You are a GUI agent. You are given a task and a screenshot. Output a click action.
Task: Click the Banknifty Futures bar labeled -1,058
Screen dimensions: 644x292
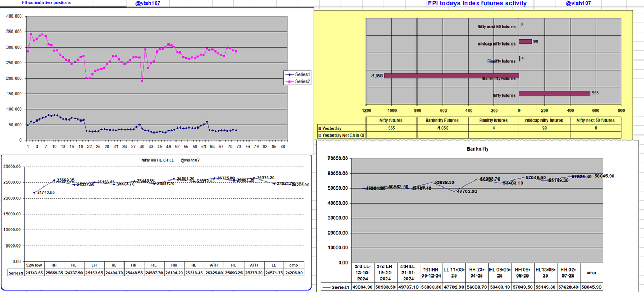[451, 76]
